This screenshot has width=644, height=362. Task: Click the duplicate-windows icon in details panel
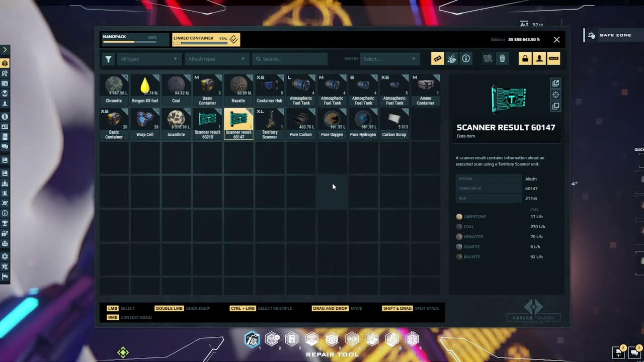pos(555,106)
